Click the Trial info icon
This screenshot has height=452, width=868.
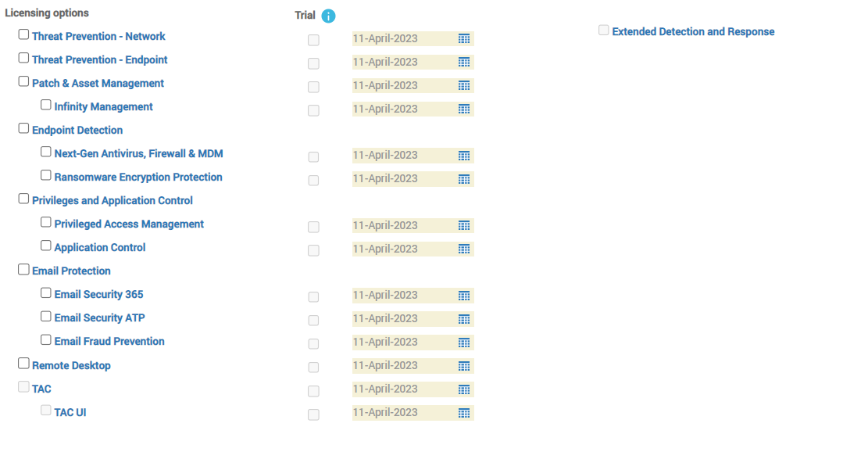click(328, 16)
